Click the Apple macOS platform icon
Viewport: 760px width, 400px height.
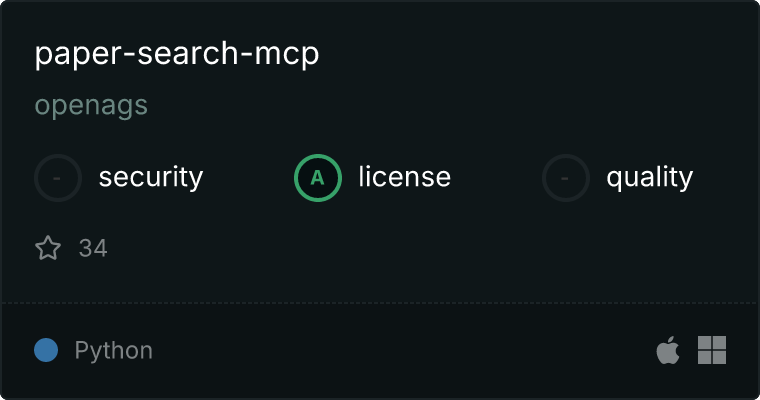[x=668, y=350]
